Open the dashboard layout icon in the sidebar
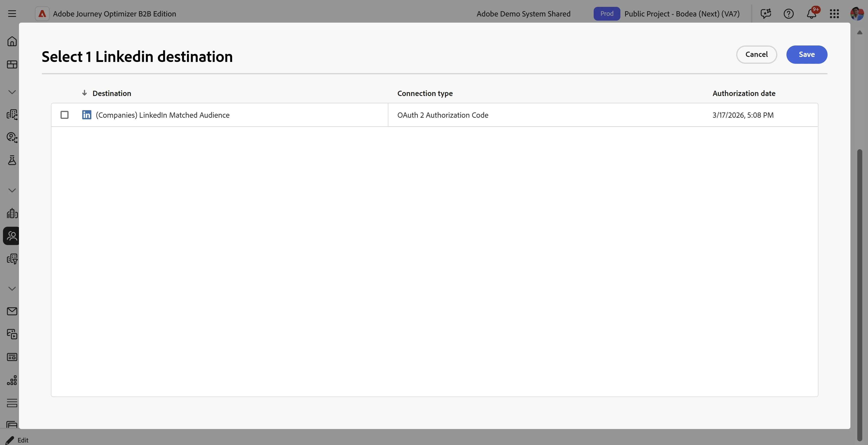Image resolution: width=868 pixels, height=445 pixels. [12, 64]
